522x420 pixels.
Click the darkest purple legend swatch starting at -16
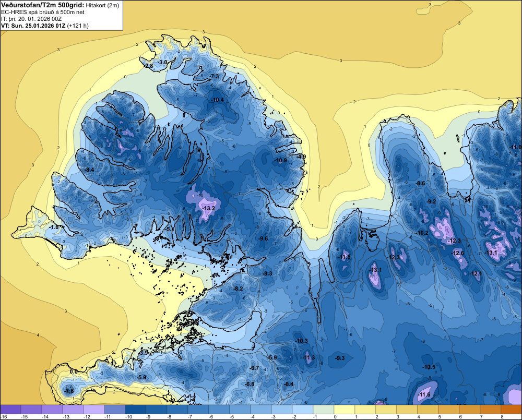[x=10, y=410]
